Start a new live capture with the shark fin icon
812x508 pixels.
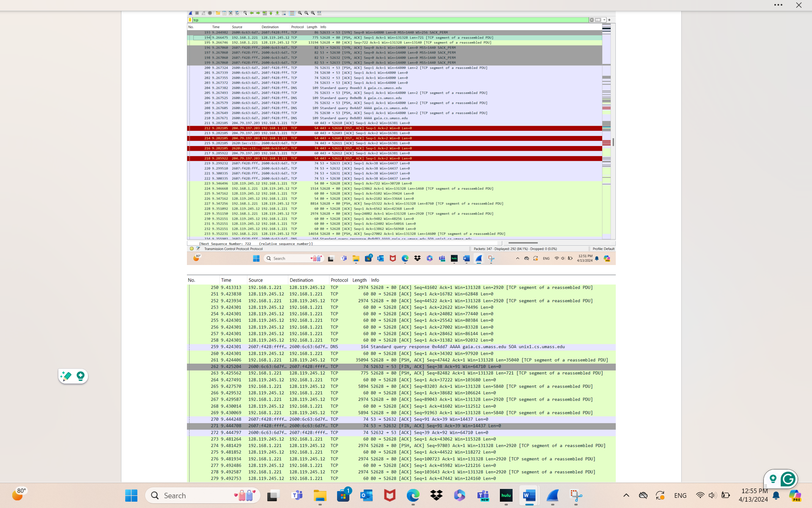(190, 13)
